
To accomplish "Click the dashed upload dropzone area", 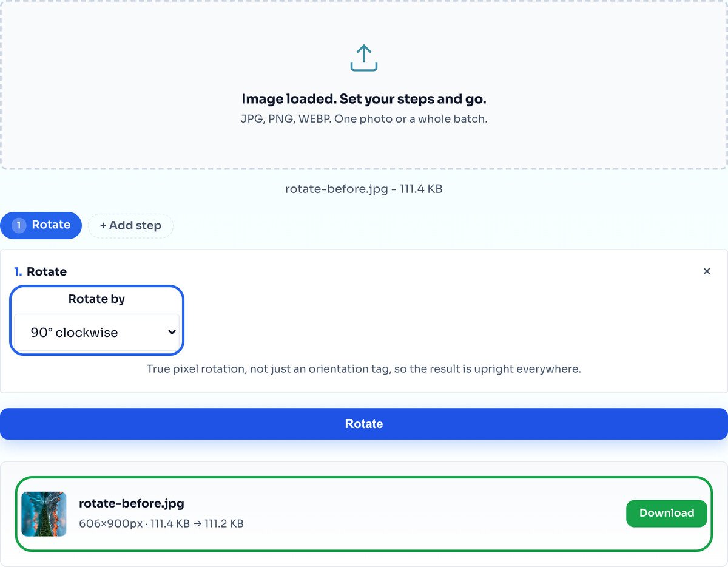I will pos(364,84).
